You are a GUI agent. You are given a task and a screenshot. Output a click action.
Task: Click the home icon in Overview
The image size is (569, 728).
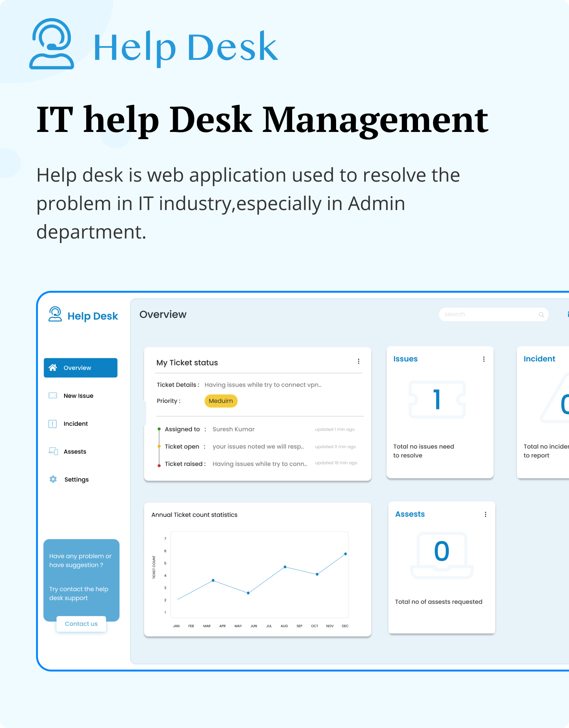tap(53, 367)
